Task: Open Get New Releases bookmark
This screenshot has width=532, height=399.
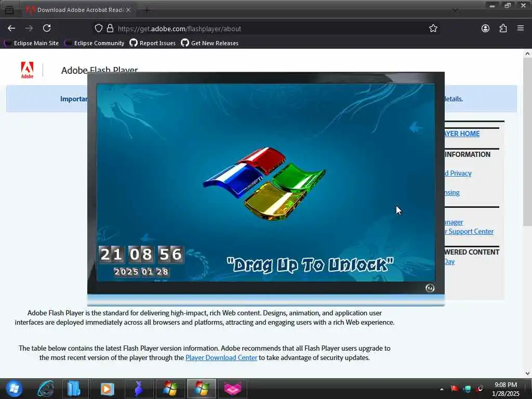Action: click(210, 43)
